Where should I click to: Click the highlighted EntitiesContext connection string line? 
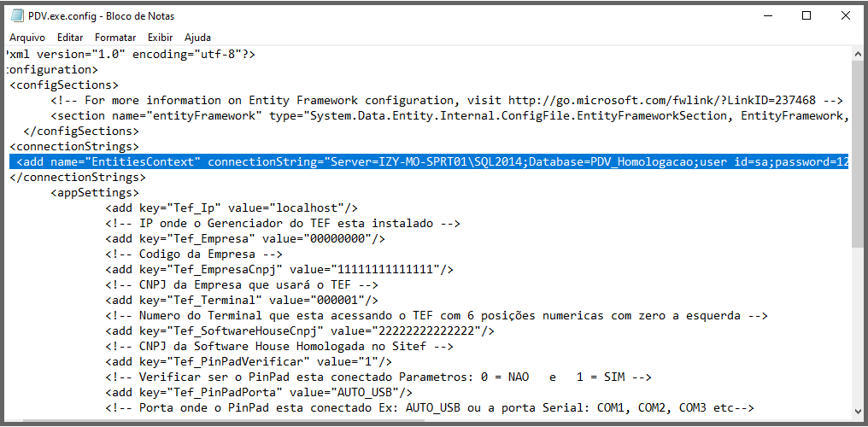click(429, 162)
